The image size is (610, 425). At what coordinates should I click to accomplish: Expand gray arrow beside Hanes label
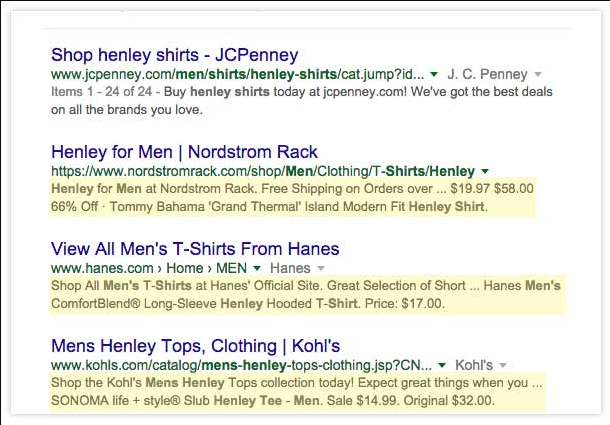pos(321,268)
